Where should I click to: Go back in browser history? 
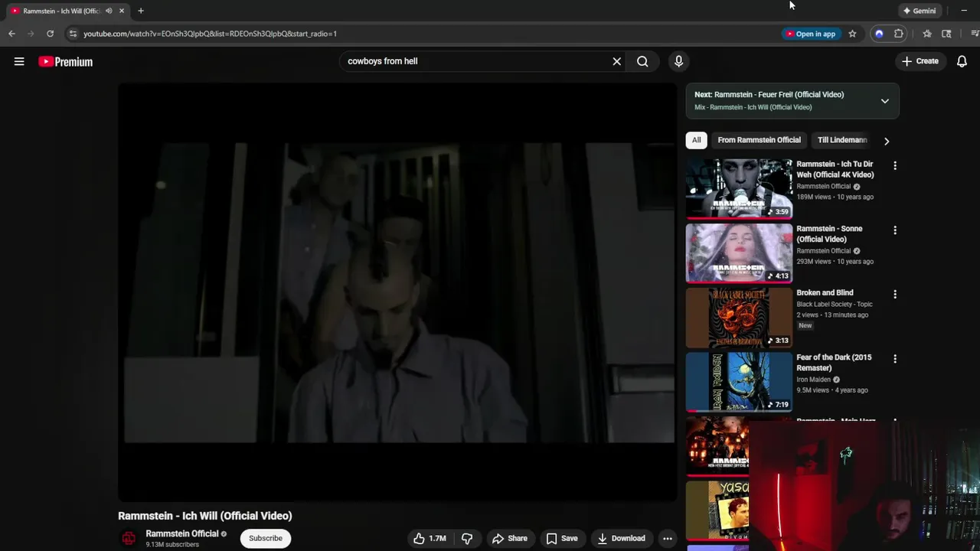11,34
